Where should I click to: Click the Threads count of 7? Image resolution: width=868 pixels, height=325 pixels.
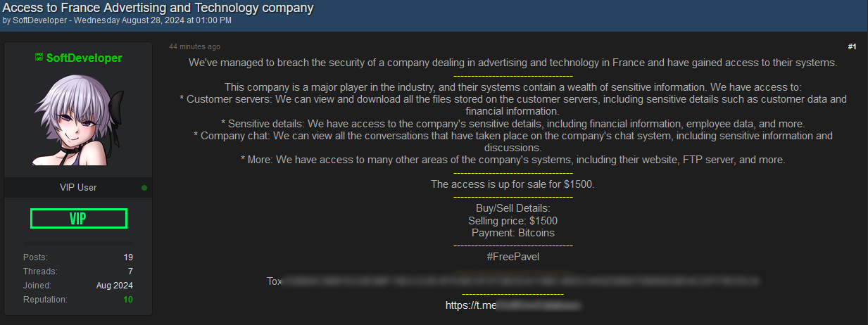pyautogui.click(x=130, y=272)
